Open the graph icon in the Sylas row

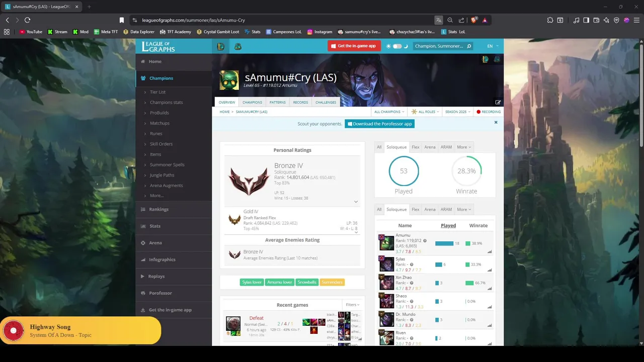coord(489,270)
